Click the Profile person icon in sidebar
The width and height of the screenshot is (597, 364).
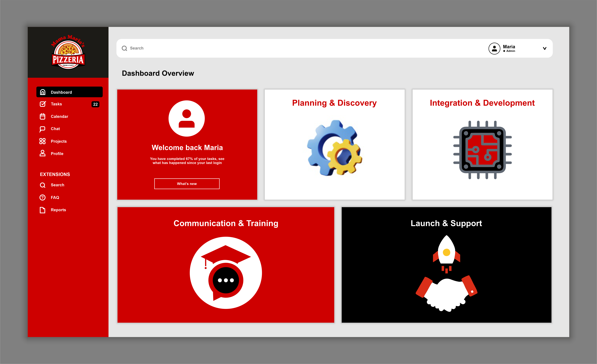coord(42,153)
